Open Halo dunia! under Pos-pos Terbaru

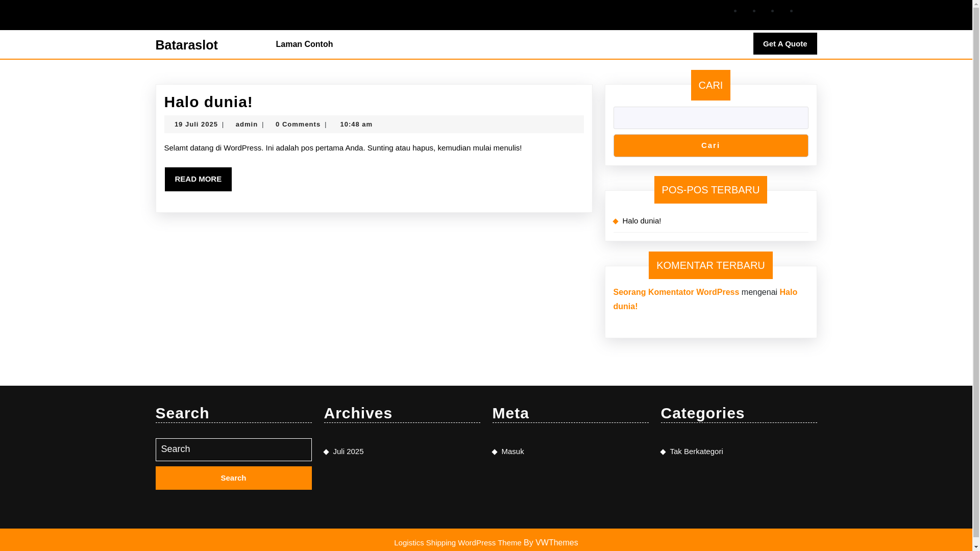click(642, 221)
